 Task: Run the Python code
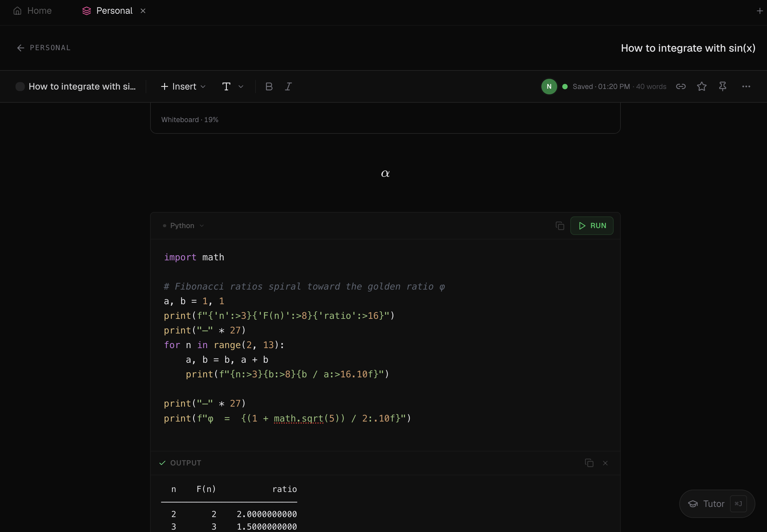[592, 226]
